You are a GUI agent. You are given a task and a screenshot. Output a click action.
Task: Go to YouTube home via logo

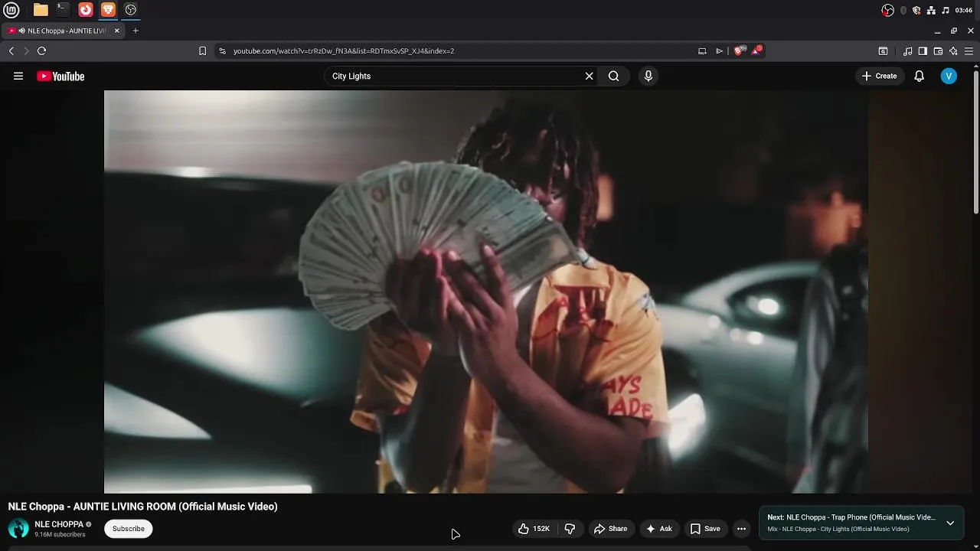coord(60,76)
